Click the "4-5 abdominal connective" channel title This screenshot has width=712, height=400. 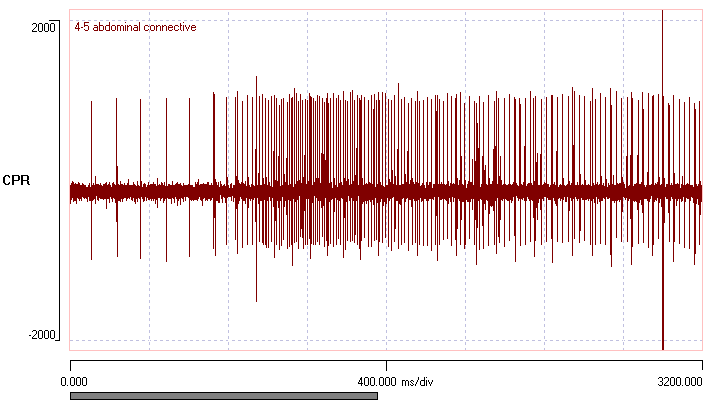click(135, 27)
